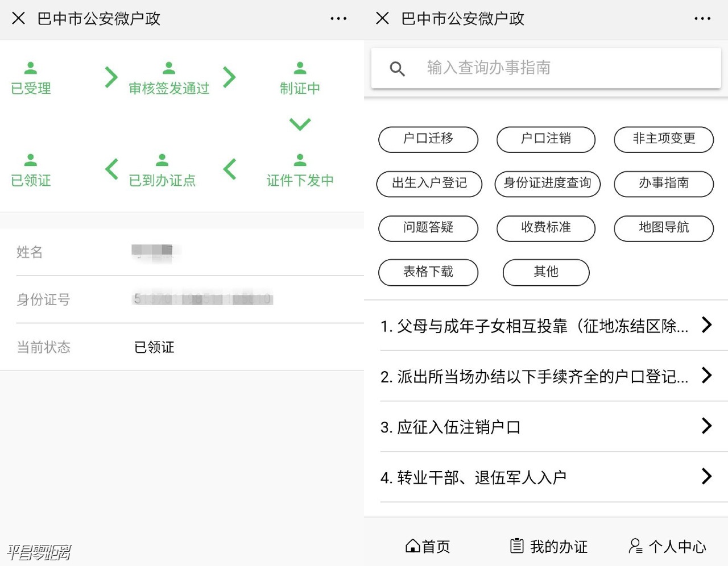Tap the 已受理 status person icon
Screen dimensions: 728x566
[31, 68]
